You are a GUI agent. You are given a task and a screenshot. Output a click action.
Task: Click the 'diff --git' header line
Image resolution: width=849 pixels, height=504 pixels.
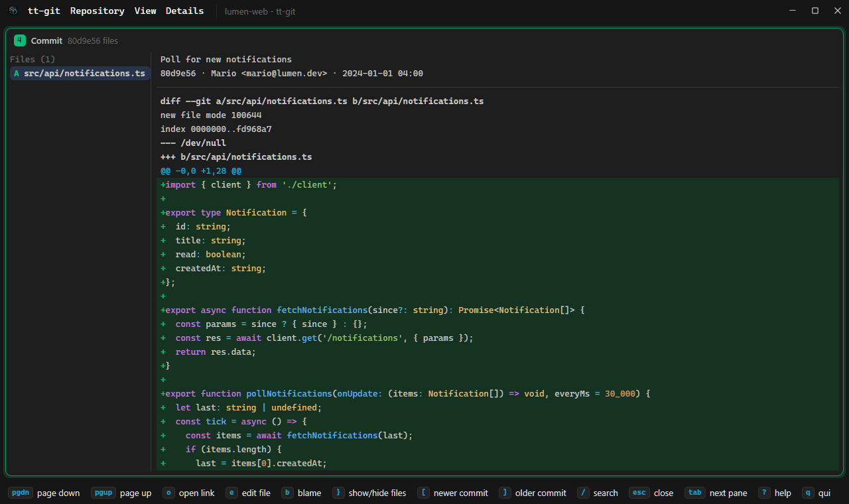click(x=322, y=101)
